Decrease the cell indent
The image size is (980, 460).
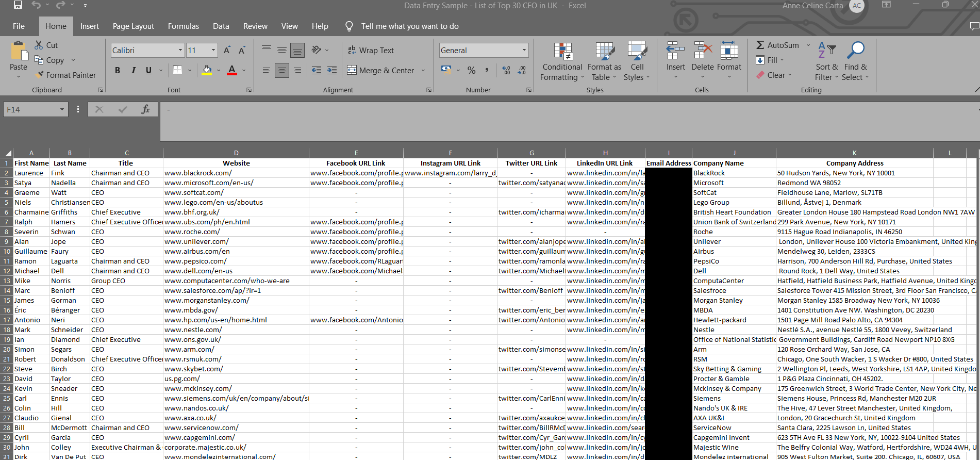[317, 70]
